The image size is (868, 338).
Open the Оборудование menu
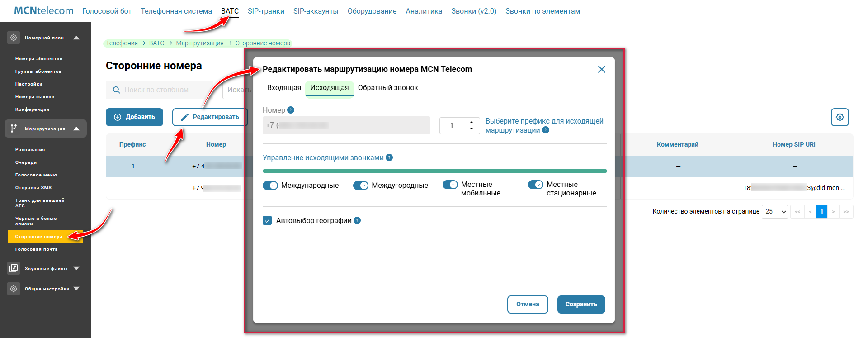point(372,11)
